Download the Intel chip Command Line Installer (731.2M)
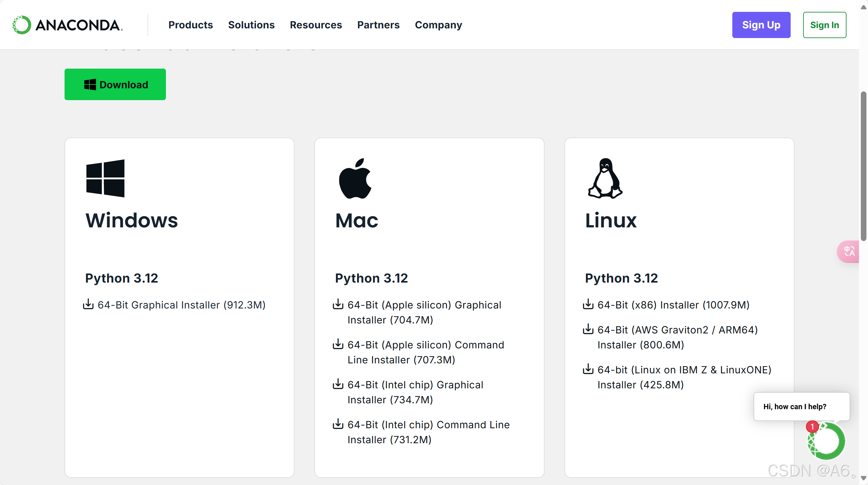The height and width of the screenshot is (485, 868). [x=428, y=432]
